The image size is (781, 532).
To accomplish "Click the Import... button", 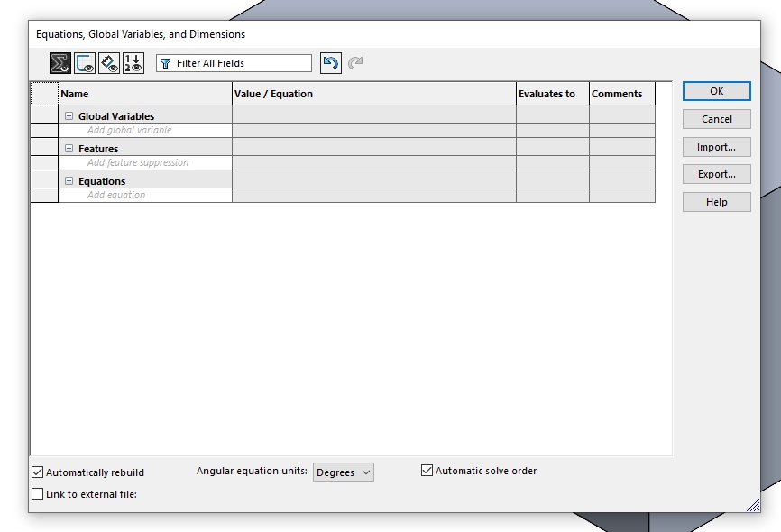I will pos(716,147).
